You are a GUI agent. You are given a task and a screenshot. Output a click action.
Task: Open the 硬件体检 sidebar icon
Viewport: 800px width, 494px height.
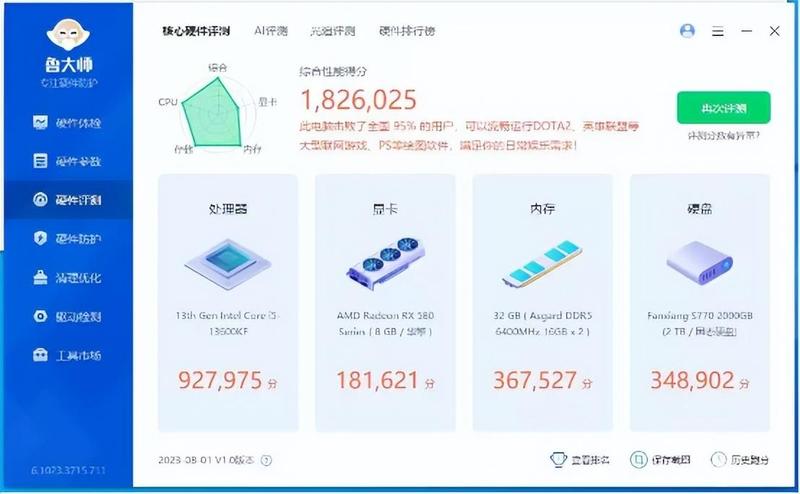click(40, 122)
